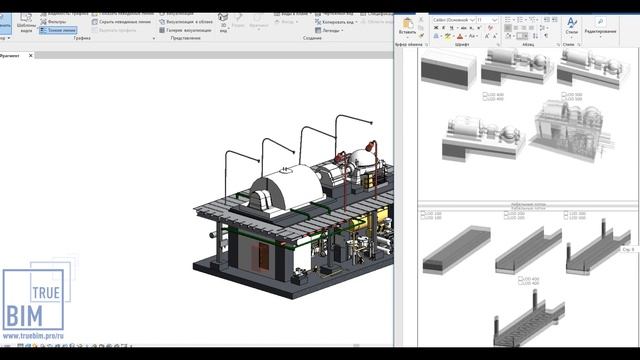Click the Cut scissors icon in Word
This screenshot has width=640, height=360.
coord(421,19)
